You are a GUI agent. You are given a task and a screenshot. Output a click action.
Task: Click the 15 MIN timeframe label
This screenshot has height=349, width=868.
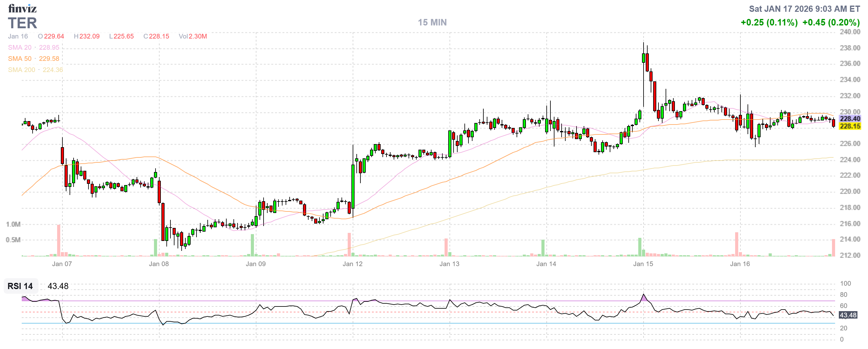(x=432, y=23)
